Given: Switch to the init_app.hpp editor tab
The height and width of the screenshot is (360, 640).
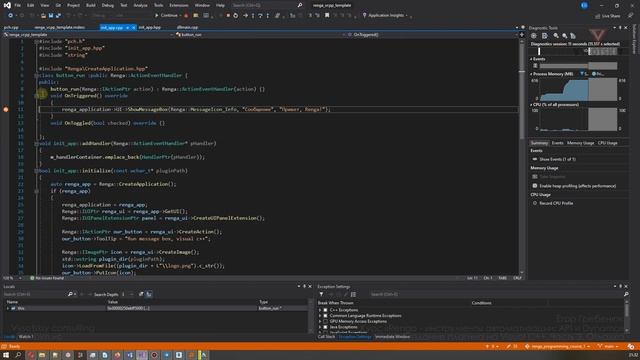Looking at the screenshot, I should point(149,27).
